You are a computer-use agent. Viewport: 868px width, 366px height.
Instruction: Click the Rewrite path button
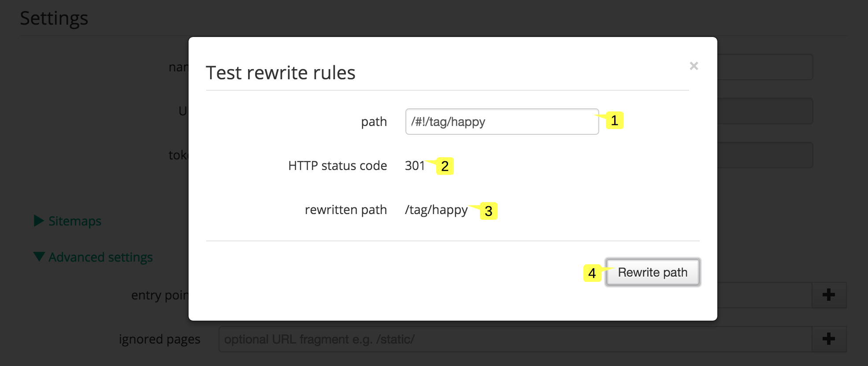653,272
